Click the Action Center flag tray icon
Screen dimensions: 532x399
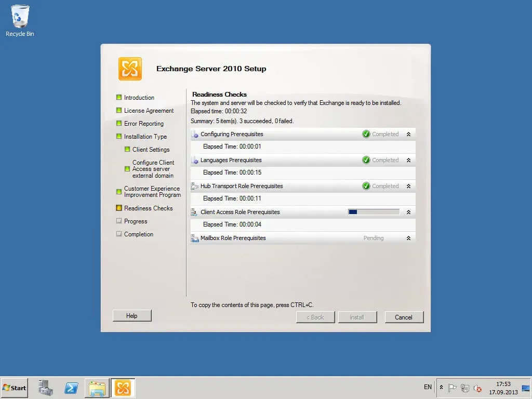click(x=452, y=388)
